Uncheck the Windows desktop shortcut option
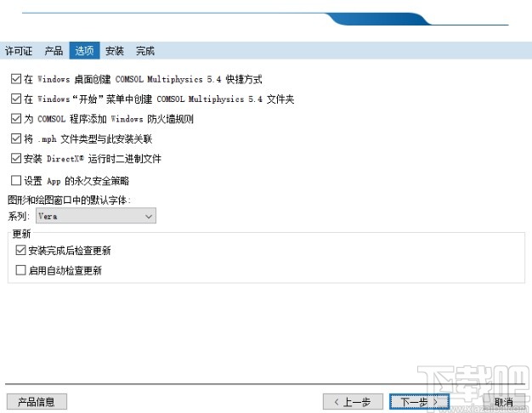This screenshot has width=532, height=413. pyautogui.click(x=16, y=79)
